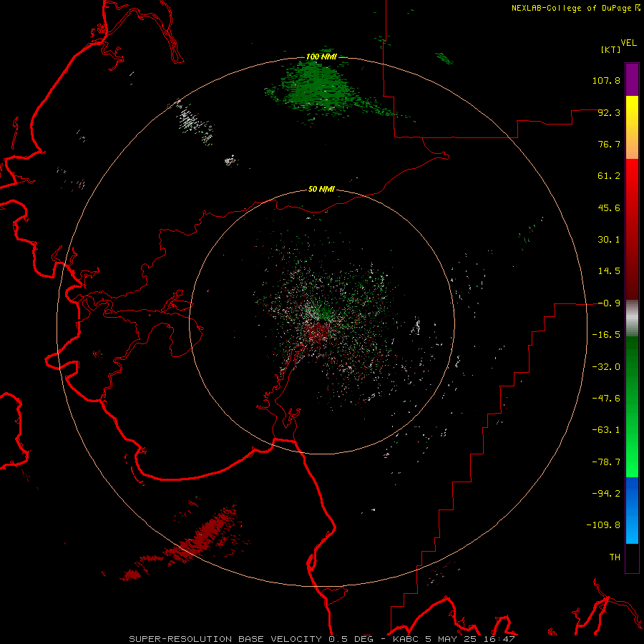Viewport: 644px width, 644px height.
Task: Click the VEL legend title
Action: click(628, 43)
